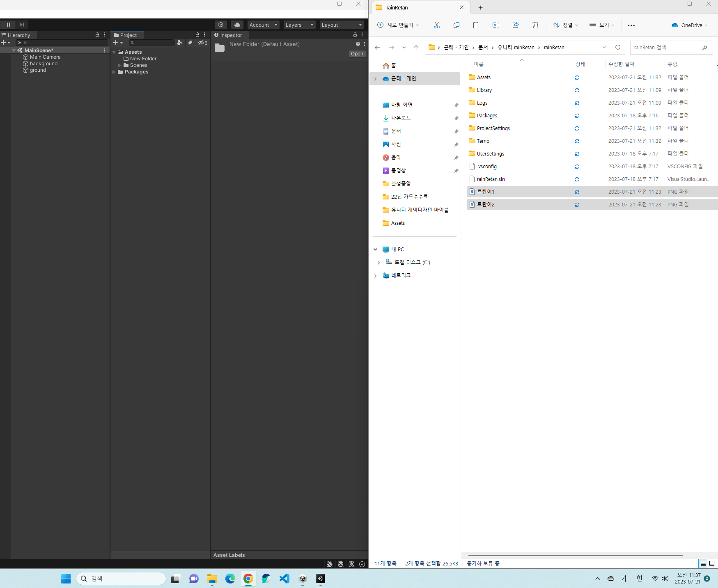Focus the rainRetan search box

[x=671, y=48]
